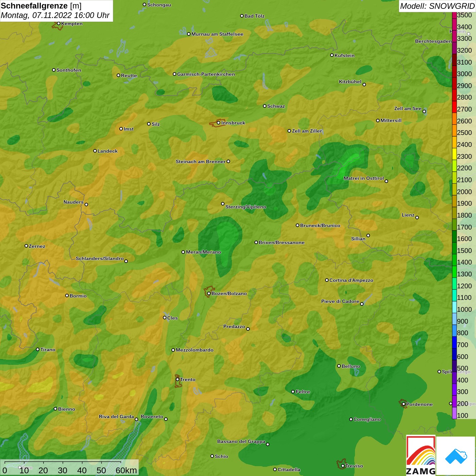Click the Lienz location dot
476x476 pixels.
click(x=417, y=218)
